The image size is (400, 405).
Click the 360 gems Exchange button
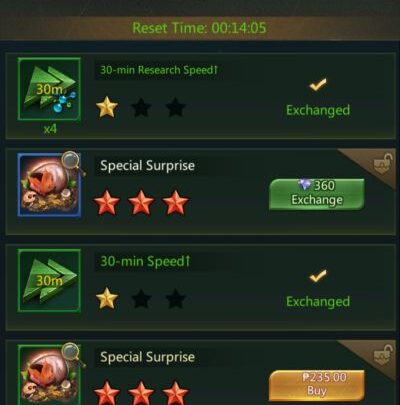[317, 194]
